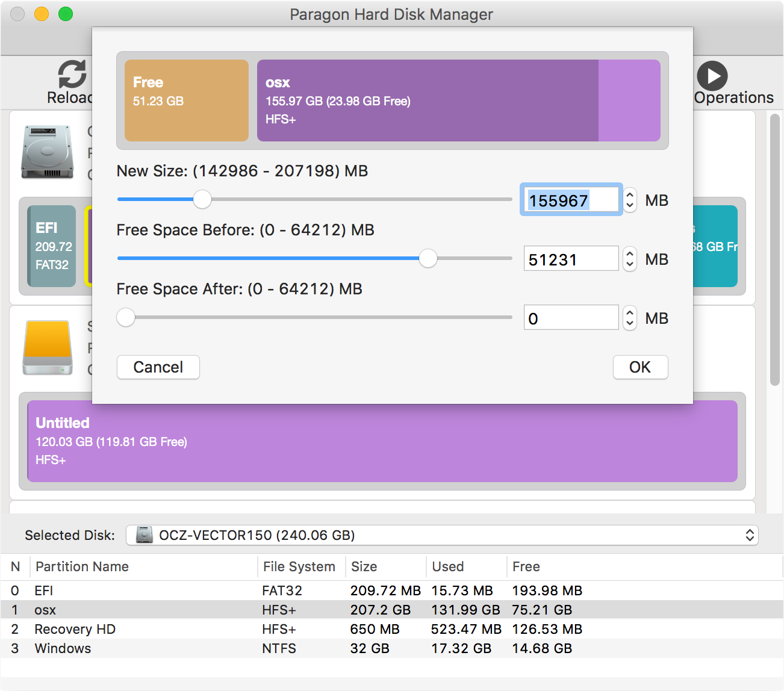
Task: Select the Untitled HFS+ partition block
Action: [x=382, y=441]
